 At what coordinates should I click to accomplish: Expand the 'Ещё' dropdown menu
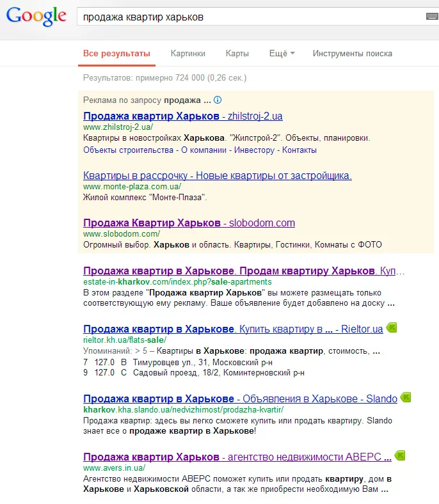(282, 54)
